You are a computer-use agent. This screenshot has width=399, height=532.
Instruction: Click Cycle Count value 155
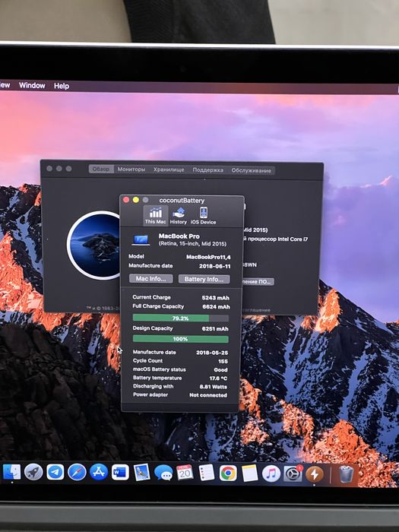223,361
